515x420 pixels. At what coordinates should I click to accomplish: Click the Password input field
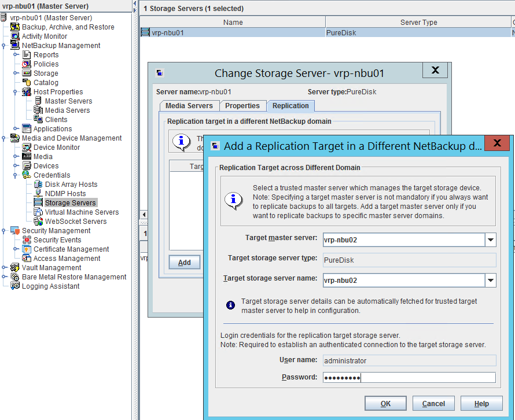tap(409, 378)
